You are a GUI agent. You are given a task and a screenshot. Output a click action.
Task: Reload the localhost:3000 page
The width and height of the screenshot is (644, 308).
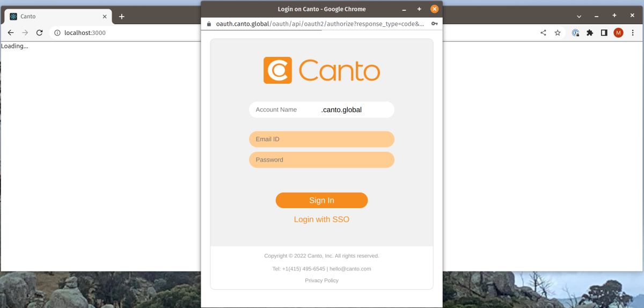(x=39, y=33)
